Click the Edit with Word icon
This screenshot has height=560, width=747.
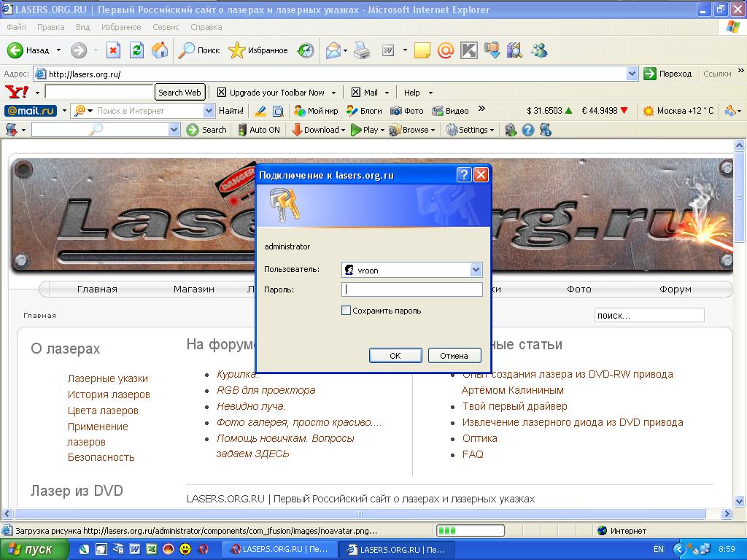(388, 50)
